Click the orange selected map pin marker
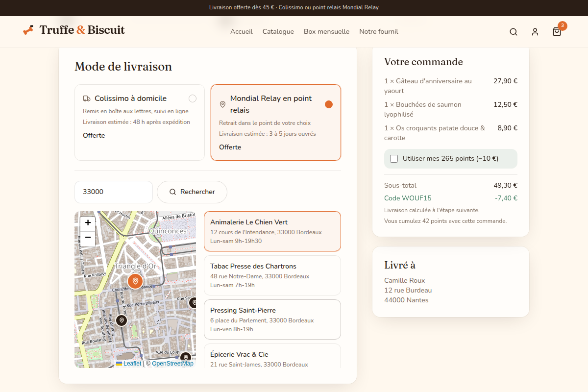Viewport: 588px width, 392px height. pyautogui.click(x=135, y=281)
